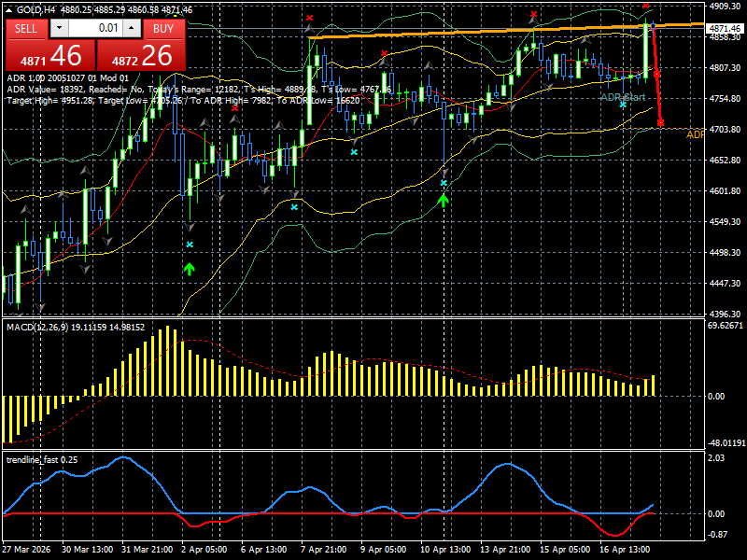Click the trendline_fast 0.25 indicator label
The width and height of the screenshot is (747, 560).
pyautogui.click(x=42, y=459)
